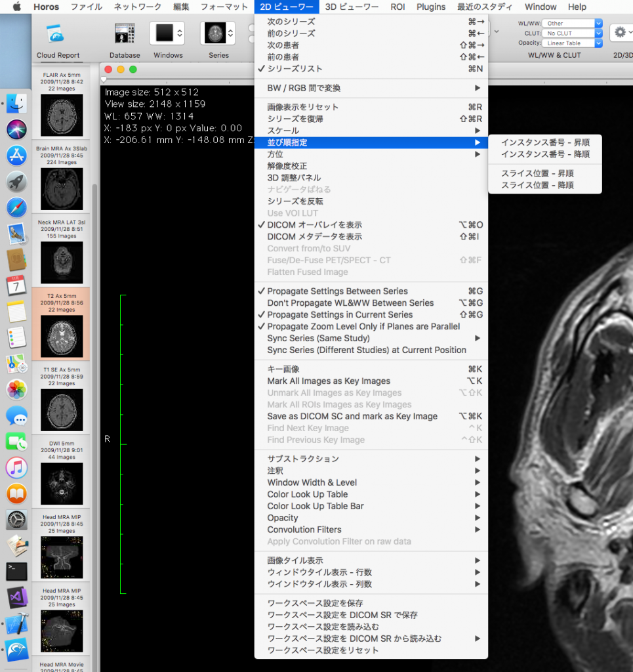The image size is (633, 672).
Task: Open App Store in the Dock
Action: click(x=16, y=156)
